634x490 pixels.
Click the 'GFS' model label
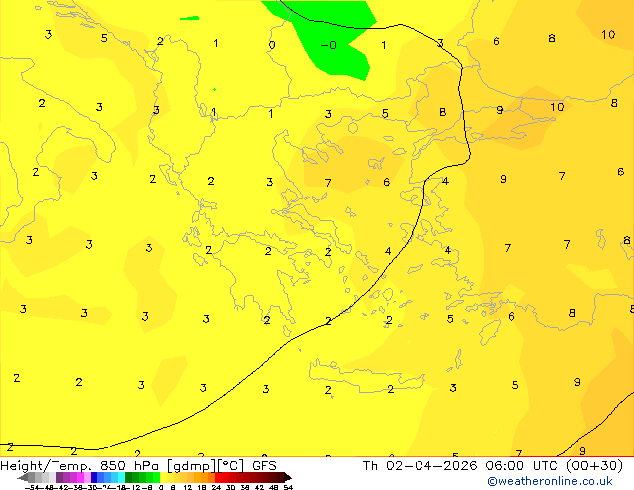pyautogui.click(x=264, y=466)
